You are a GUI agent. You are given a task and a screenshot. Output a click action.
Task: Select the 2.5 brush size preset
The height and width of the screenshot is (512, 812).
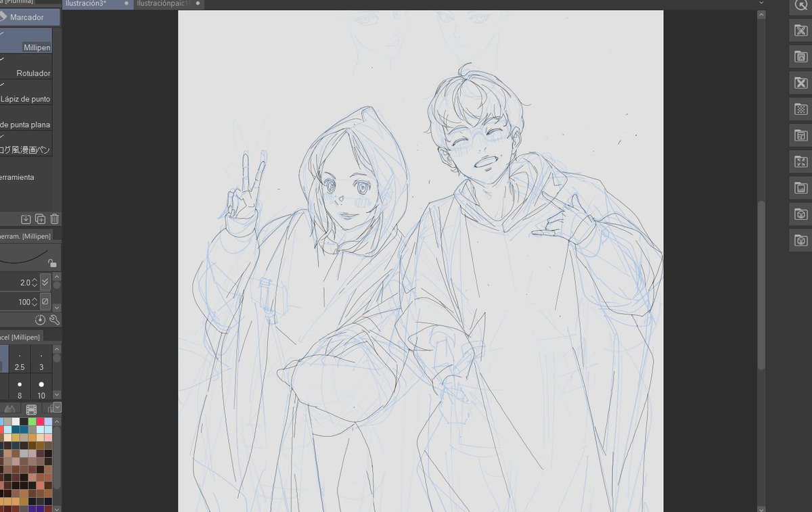click(20, 362)
